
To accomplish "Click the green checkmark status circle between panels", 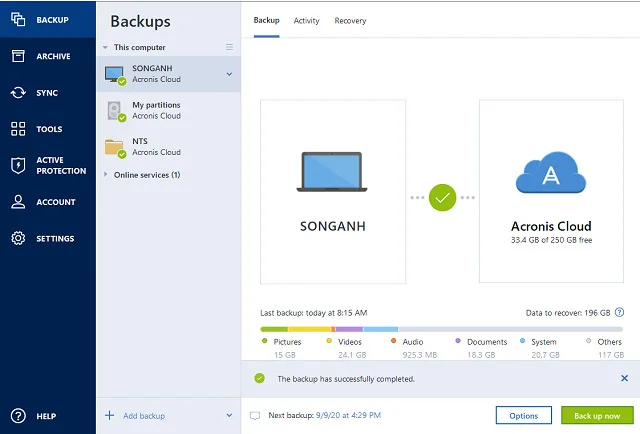I will pos(442,198).
